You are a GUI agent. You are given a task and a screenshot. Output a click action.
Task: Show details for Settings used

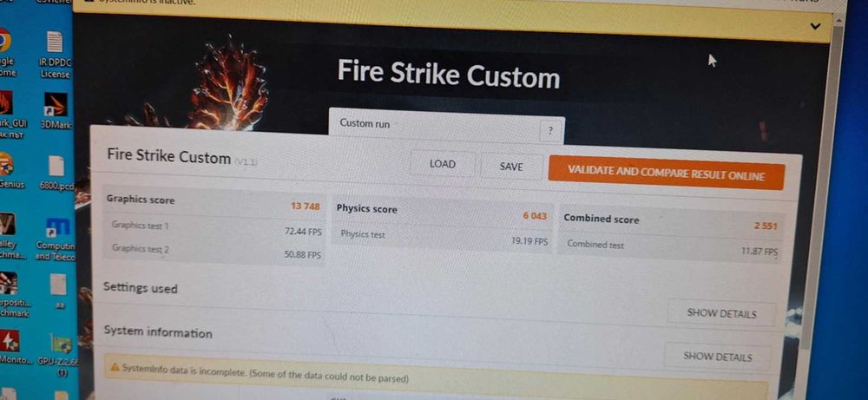click(721, 313)
